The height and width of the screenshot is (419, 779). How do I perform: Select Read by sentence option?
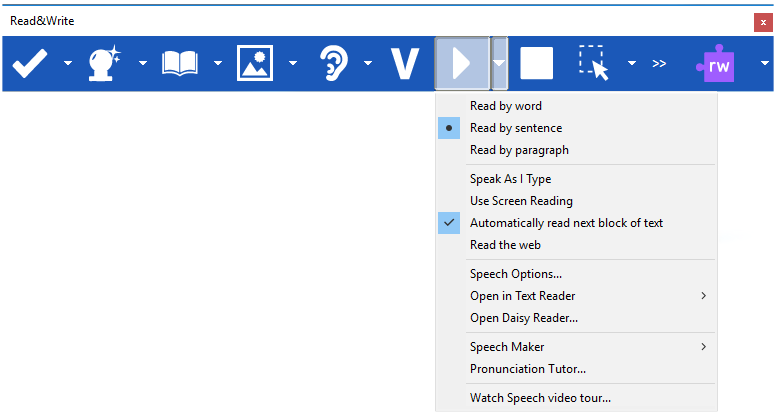(576, 128)
